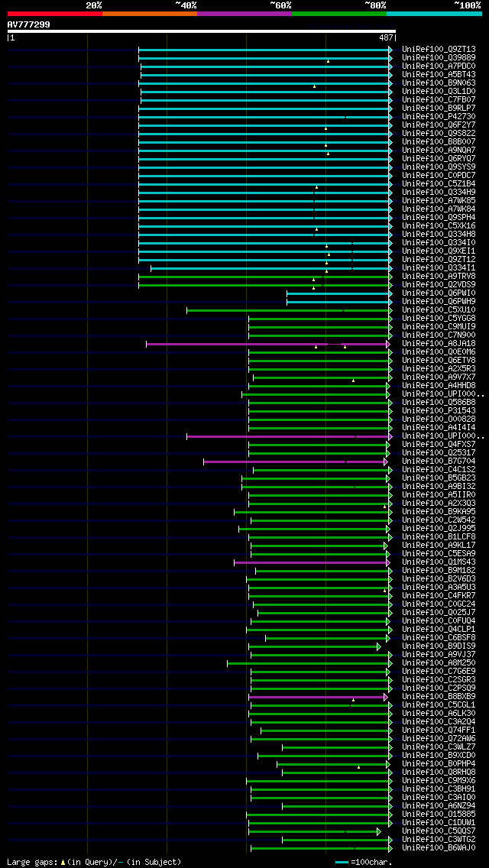
Task: Click the UniRef100_P31543 label
Action: (x=439, y=411)
